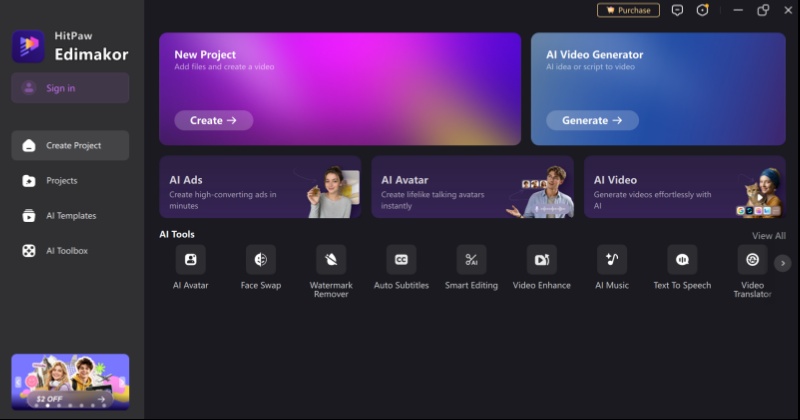Click the New Project card title
Viewport: 800px width, 420px height.
click(205, 55)
